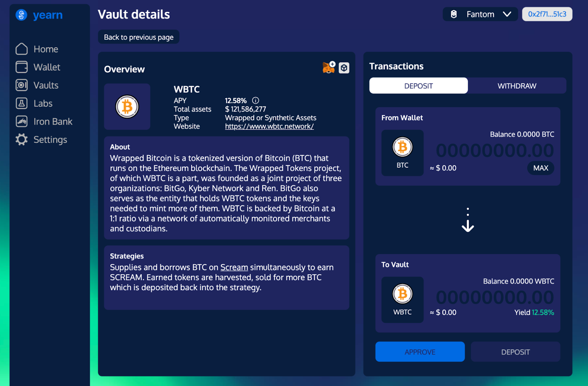The width and height of the screenshot is (588, 386).
Task: Open the Scream link in Strategies
Action: (x=234, y=267)
